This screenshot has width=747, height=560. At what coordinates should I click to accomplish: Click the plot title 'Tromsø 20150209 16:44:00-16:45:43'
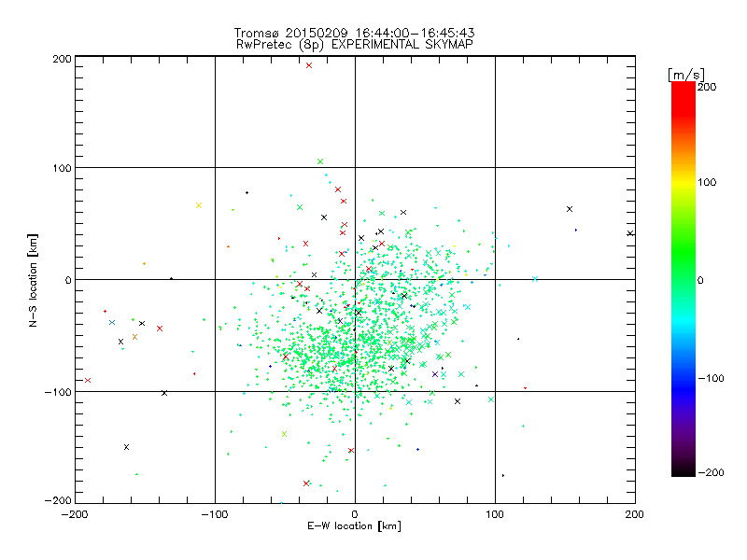[354, 33]
